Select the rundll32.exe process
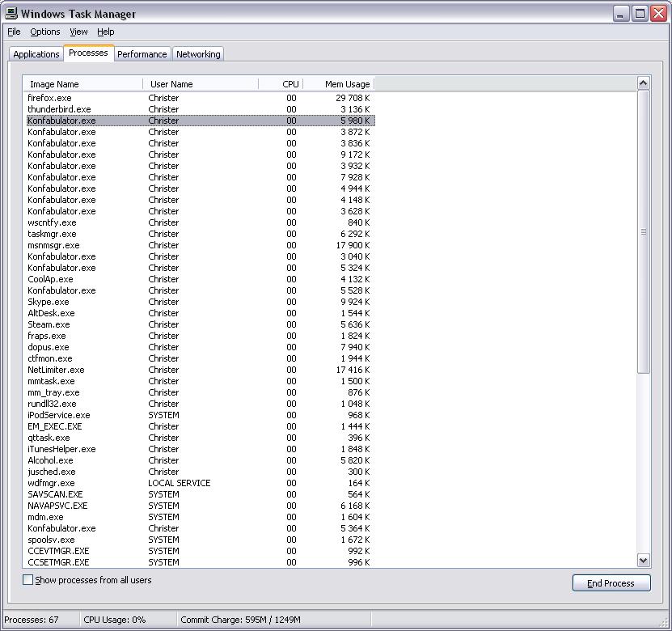 pos(201,404)
